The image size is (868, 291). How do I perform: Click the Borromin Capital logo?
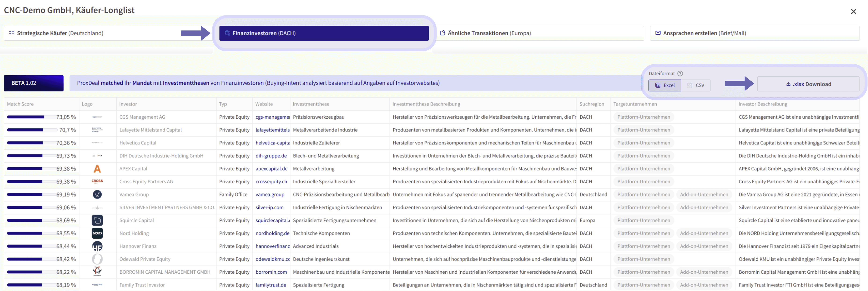pyautogui.click(x=97, y=271)
